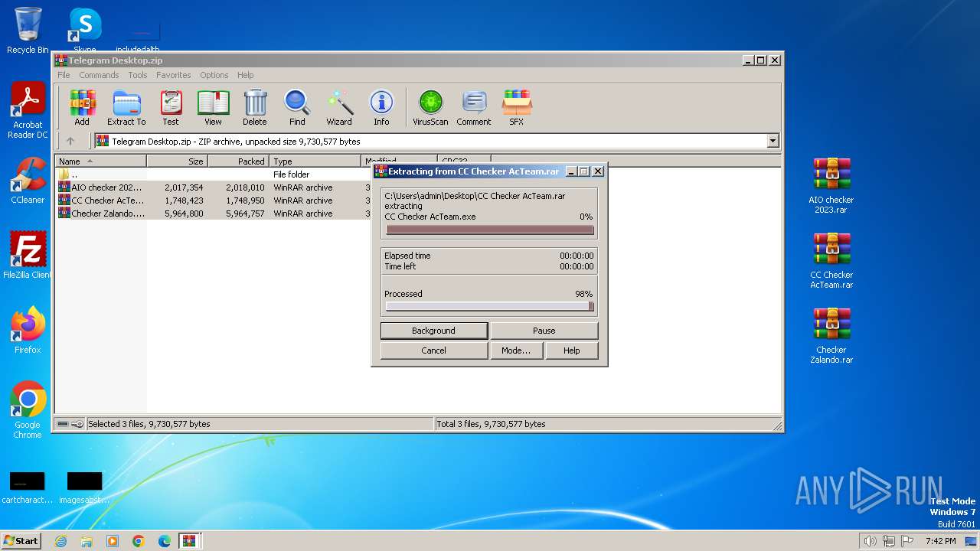This screenshot has width=980, height=551.
Task: Open the Favorites menu
Action: coord(174,75)
